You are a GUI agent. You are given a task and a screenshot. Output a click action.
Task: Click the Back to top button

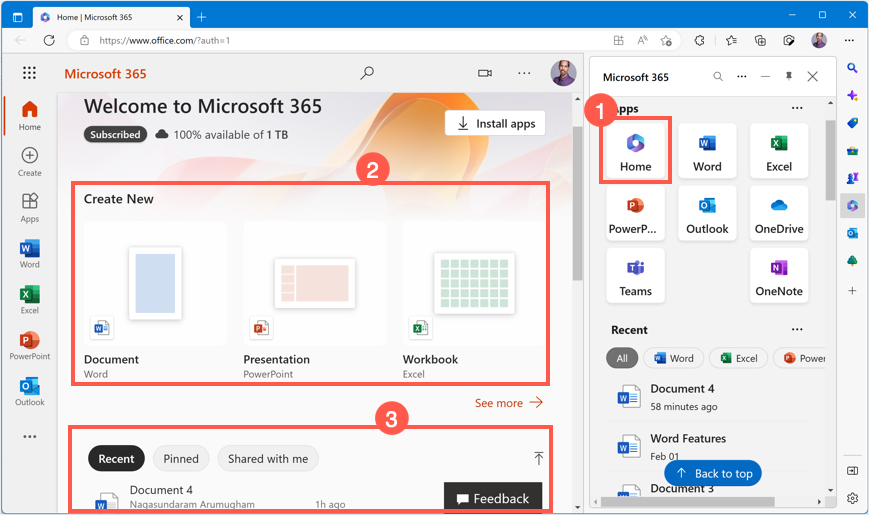(713, 473)
